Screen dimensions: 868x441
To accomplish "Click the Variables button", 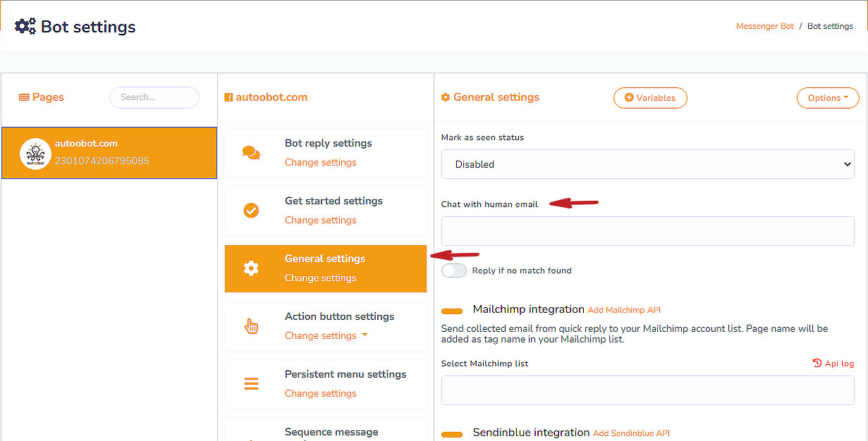I will [x=650, y=98].
